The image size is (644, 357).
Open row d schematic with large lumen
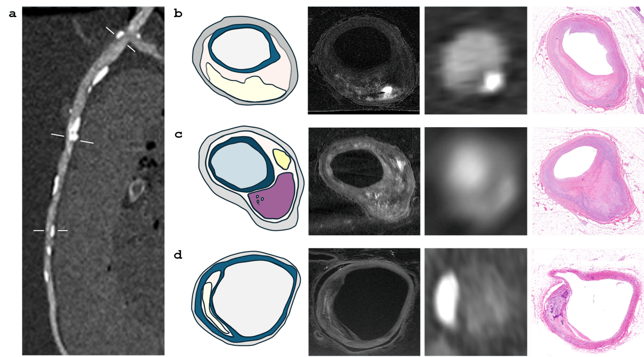coord(245,299)
